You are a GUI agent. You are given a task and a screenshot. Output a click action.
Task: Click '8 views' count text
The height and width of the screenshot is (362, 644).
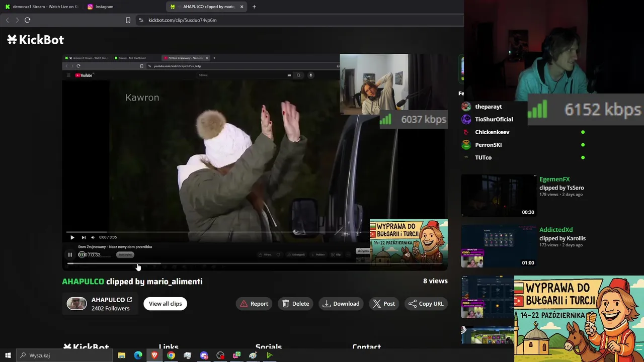pos(435,281)
